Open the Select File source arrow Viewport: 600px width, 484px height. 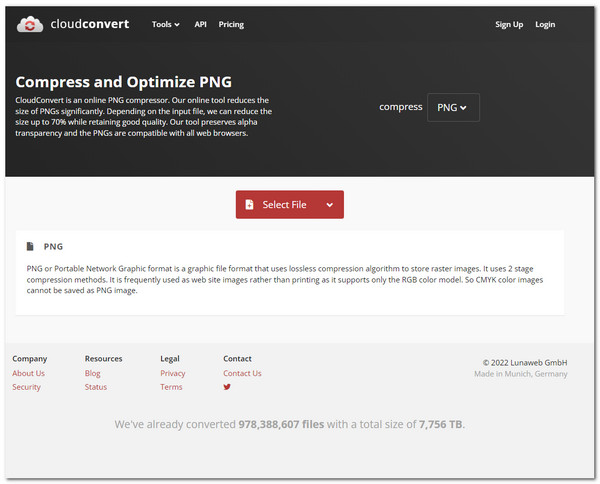click(329, 205)
